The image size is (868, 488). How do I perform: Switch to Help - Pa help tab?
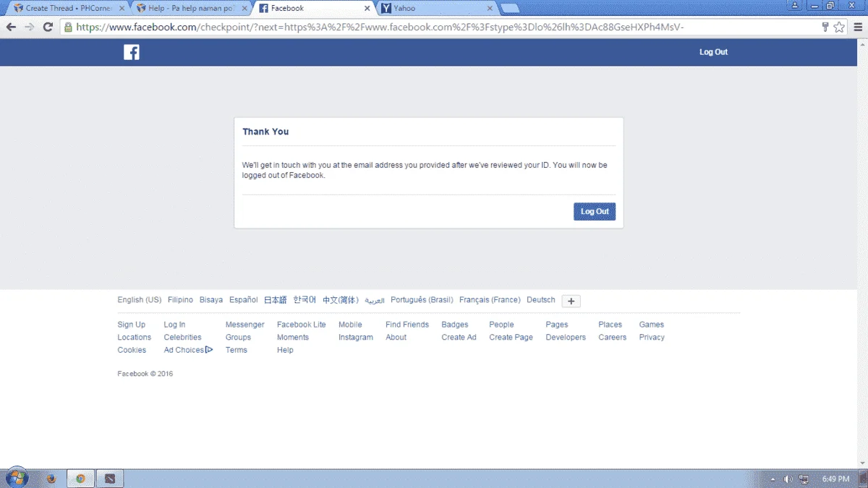click(x=192, y=9)
